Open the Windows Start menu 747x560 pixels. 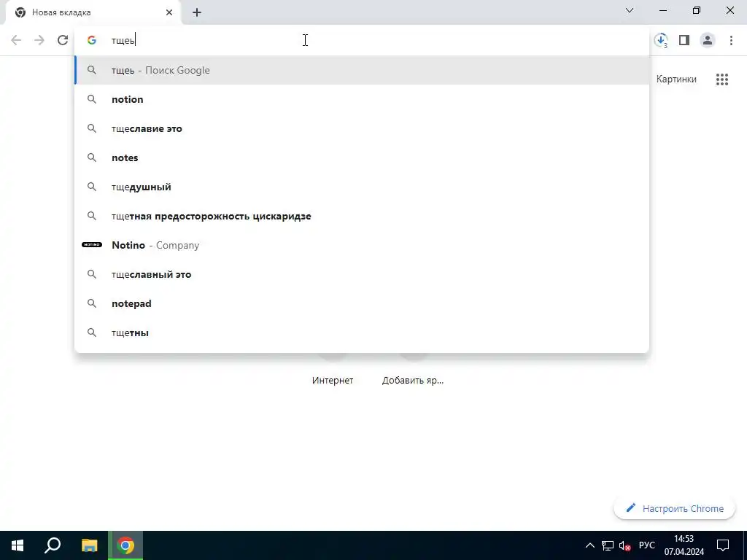(18, 545)
